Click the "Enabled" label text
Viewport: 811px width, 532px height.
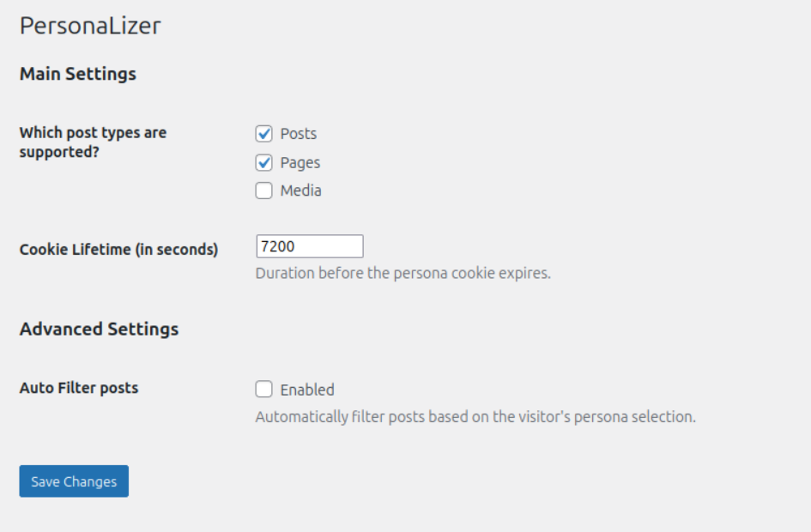pos(307,390)
